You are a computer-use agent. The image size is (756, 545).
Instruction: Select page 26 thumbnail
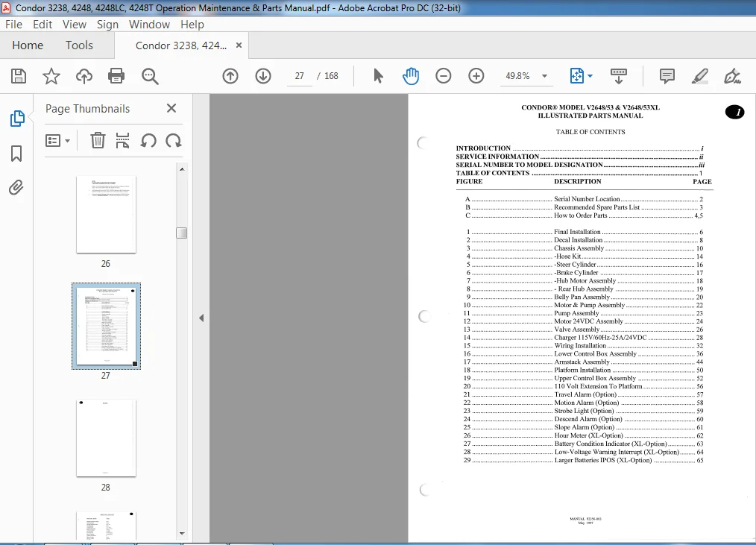pyautogui.click(x=106, y=214)
